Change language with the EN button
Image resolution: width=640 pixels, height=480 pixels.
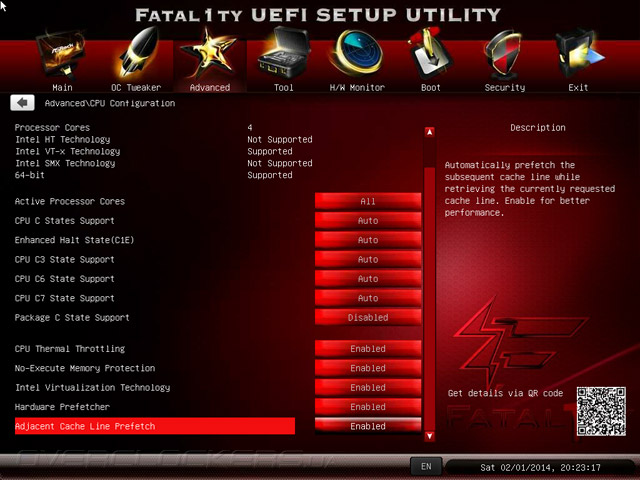(x=426, y=466)
